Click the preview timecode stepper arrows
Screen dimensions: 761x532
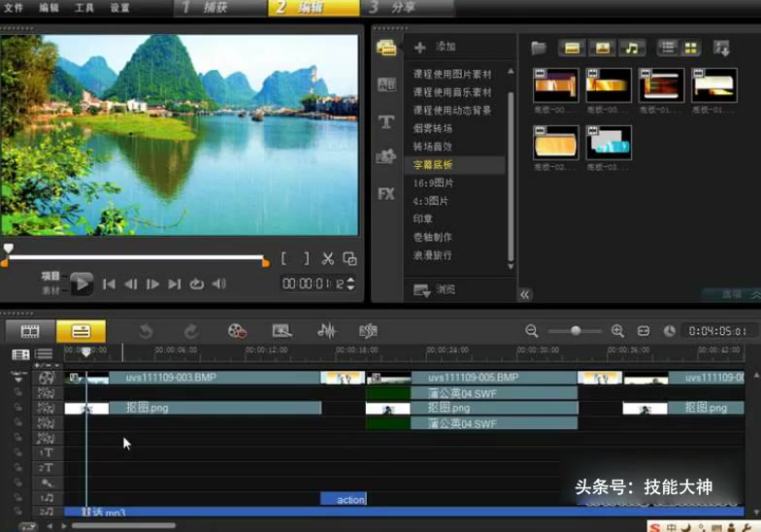350,283
